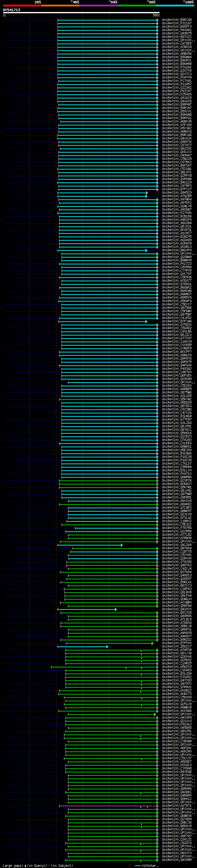This screenshot has height=868, width=197.
Task: Select the UniRef100_P31692 label
Action: (x=176, y=677)
